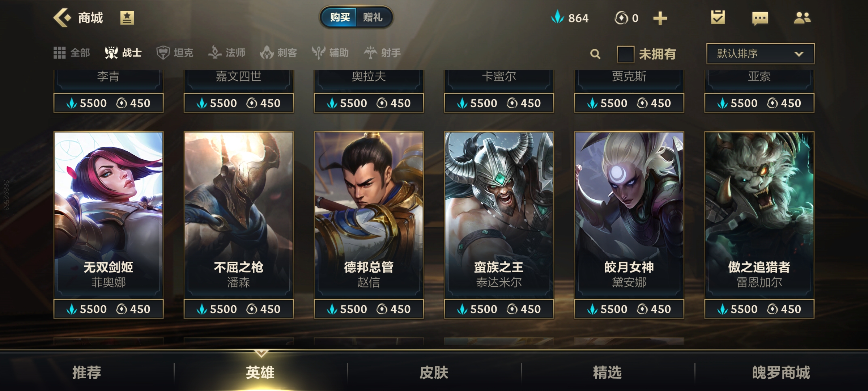Select the 刺客 role filter
This screenshot has height=391, width=868.
tap(278, 53)
